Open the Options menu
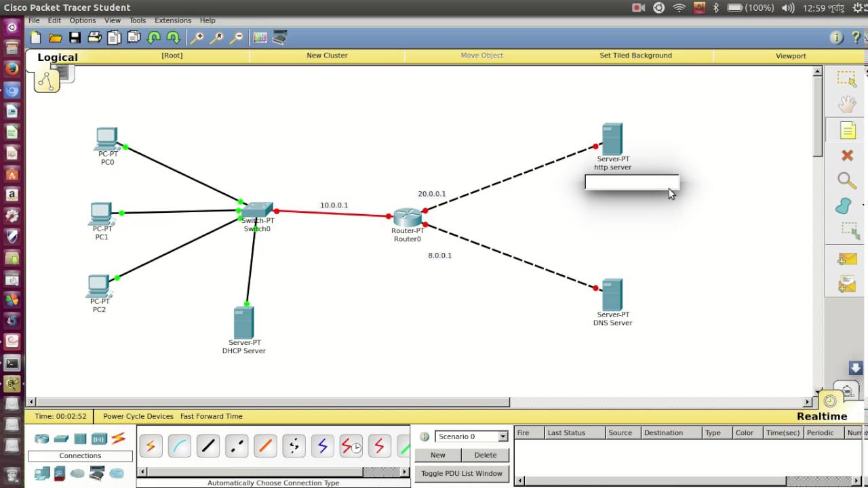 click(83, 20)
